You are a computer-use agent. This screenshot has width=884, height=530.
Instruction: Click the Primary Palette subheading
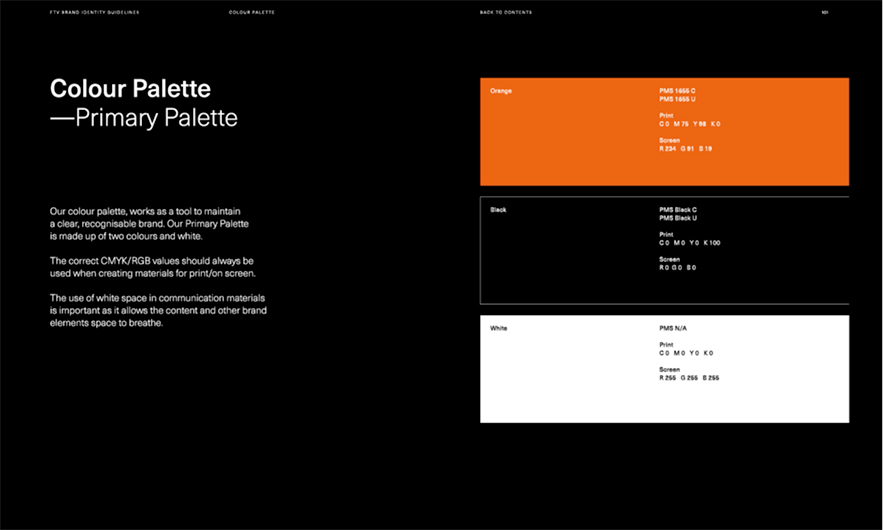144,118
